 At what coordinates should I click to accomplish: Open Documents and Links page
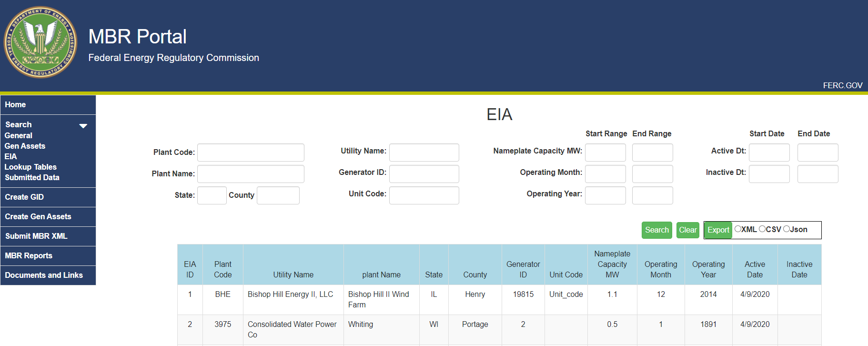[x=44, y=275]
